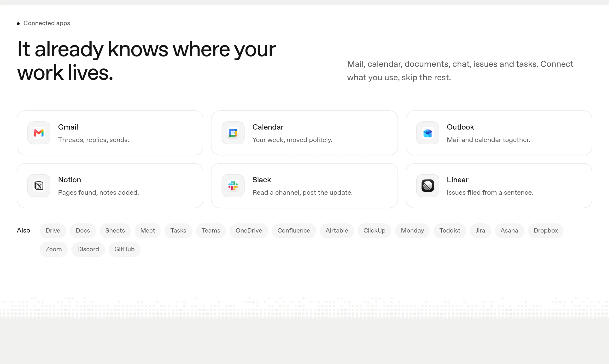Click the Slack logo icon
609x364 pixels.
[x=233, y=186]
